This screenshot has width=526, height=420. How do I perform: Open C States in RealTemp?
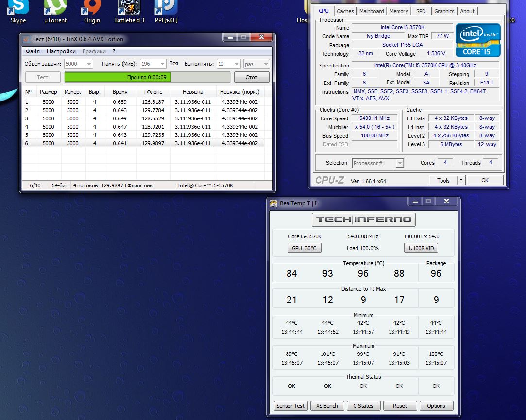coord(363,406)
